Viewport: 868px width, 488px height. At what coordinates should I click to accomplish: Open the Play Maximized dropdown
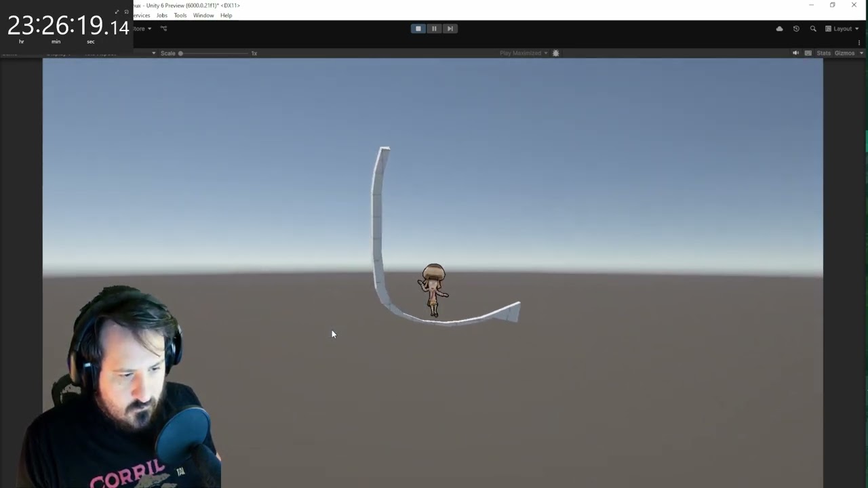click(524, 53)
